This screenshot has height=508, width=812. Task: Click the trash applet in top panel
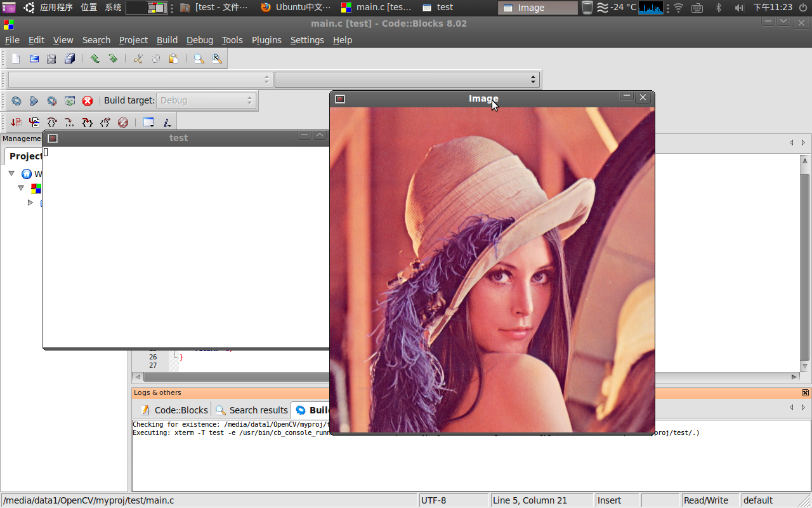point(587,8)
